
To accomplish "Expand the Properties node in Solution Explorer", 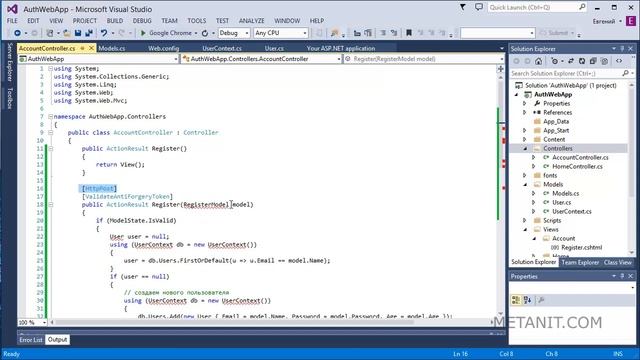I will (525, 104).
